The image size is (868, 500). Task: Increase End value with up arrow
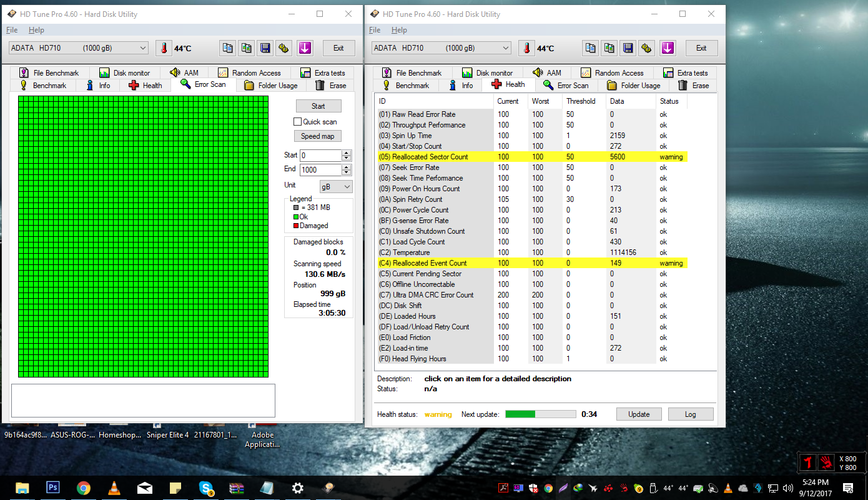tap(347, 167)
